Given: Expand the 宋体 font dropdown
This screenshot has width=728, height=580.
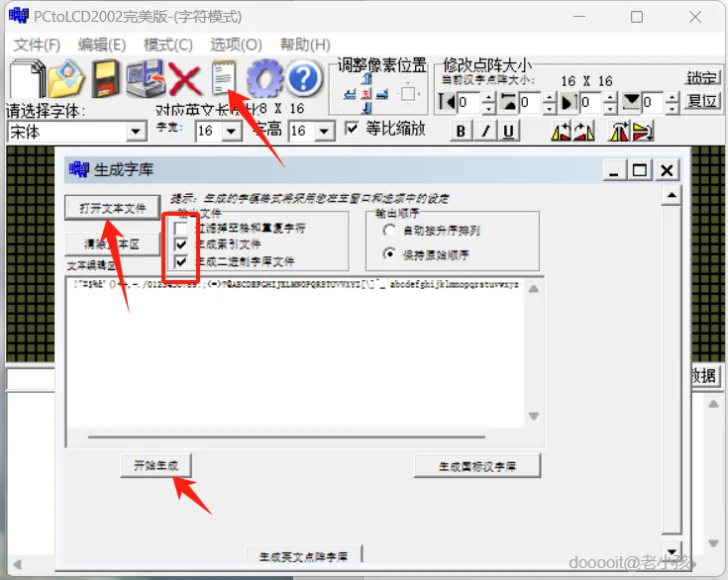Looking at the screenshot, I should 136,132.
